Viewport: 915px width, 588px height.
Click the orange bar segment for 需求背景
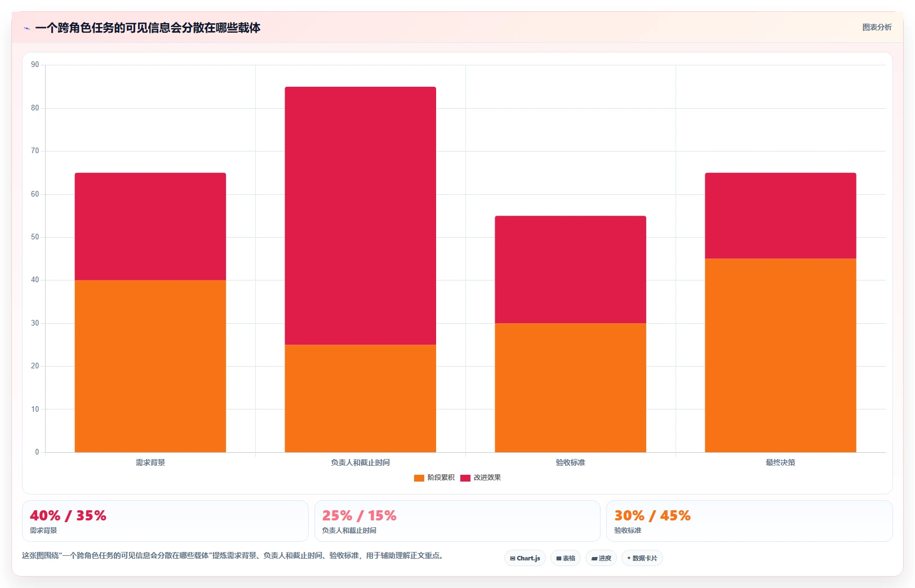tap(150, 366)
